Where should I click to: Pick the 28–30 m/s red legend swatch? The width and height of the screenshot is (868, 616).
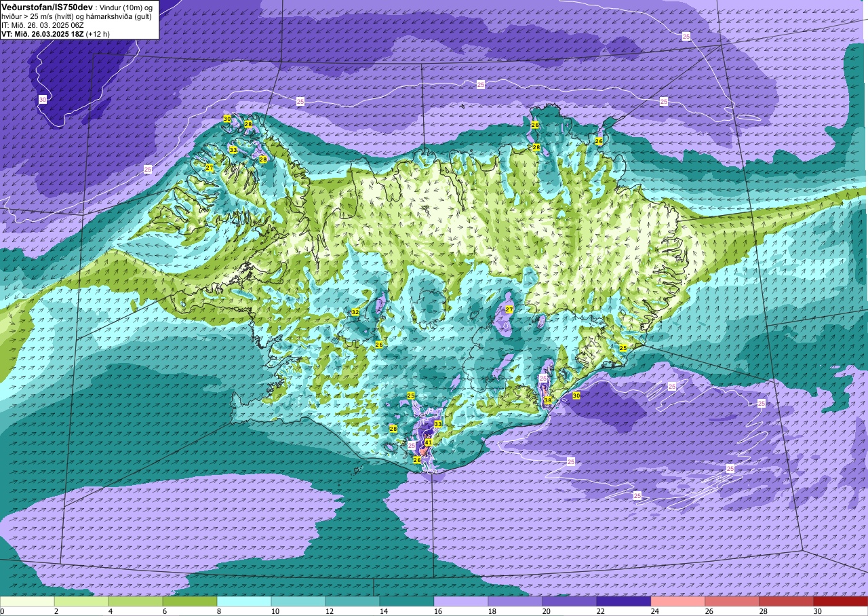click(x=787, y=601)
